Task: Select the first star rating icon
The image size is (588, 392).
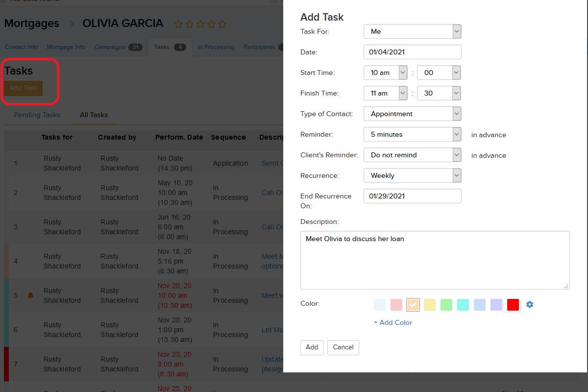Action: point(178,24)
